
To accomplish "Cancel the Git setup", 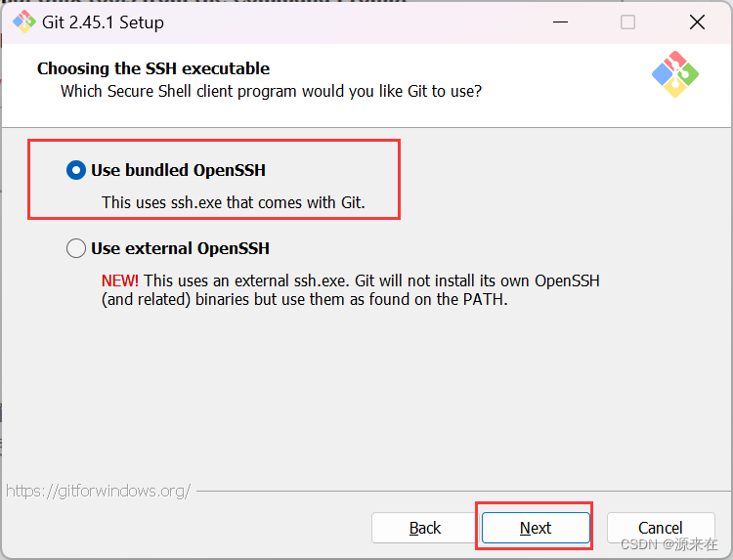I will [661, 528].
